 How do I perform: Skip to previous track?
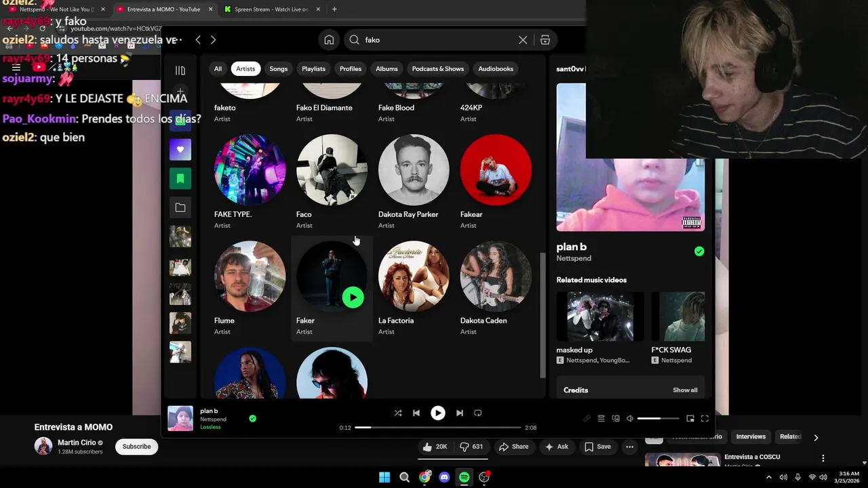pos(416,413)
